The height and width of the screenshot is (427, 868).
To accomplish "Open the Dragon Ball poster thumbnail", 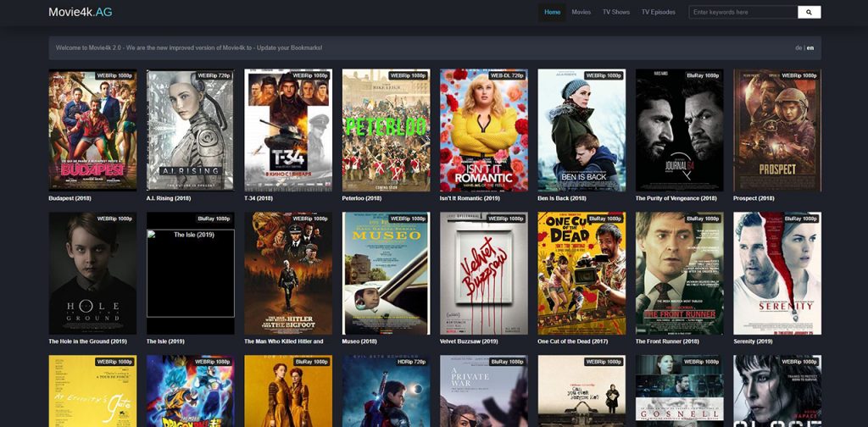I will [x=190, y=391].
